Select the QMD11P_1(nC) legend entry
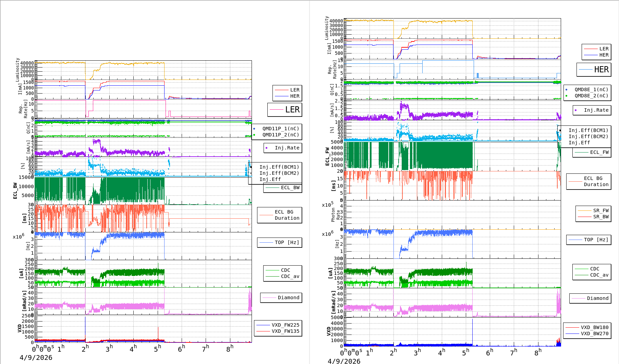Viewport: 619px width, 364px height. 280,129
